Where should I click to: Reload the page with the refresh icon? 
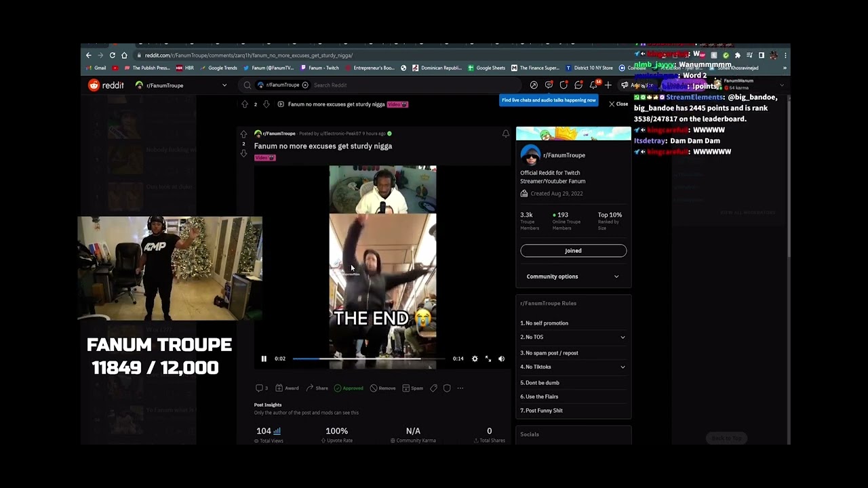[113, 55]
